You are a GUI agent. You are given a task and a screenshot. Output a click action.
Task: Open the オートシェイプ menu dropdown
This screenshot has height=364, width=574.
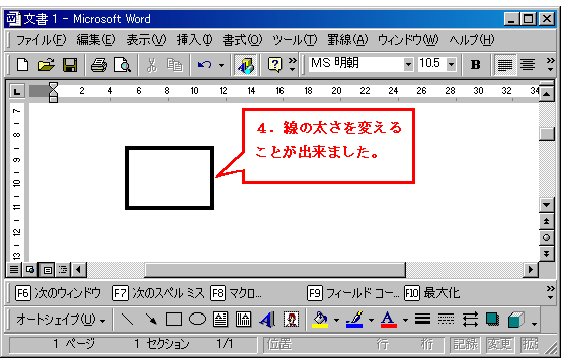pyautogui.click(x=60, y=319)
